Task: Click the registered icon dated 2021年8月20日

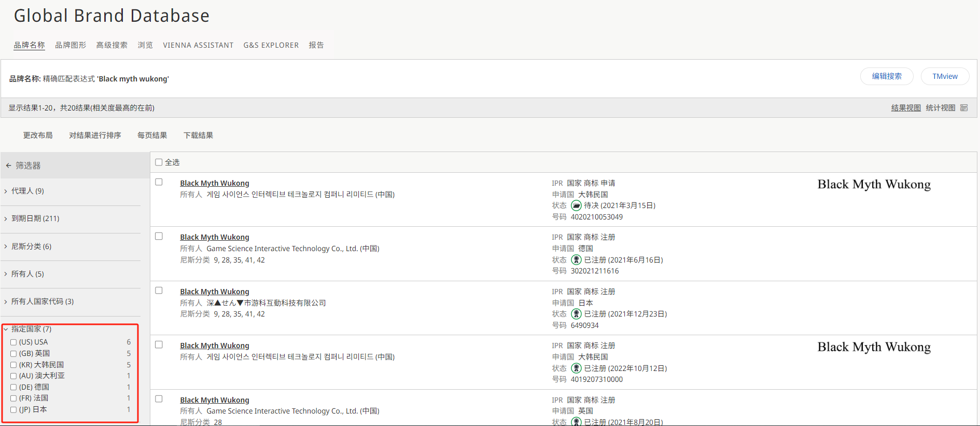Action: click(x=576, y=422)
